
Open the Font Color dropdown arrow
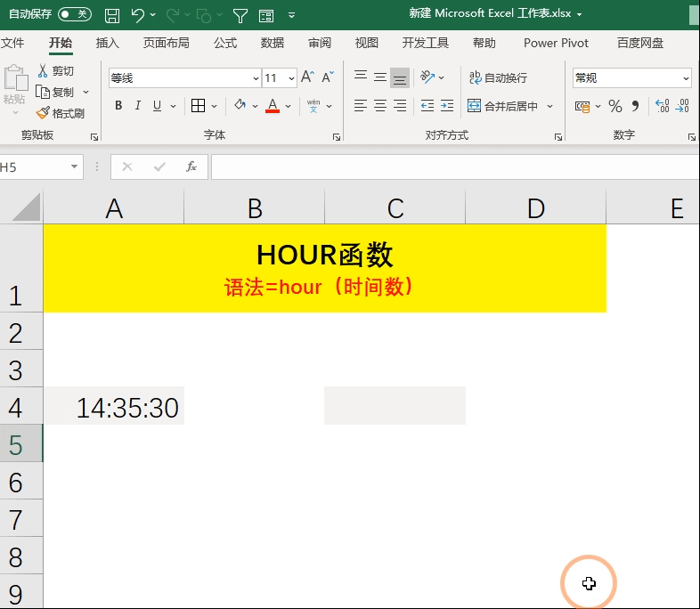pyautogui.click(x=288, y=106)
